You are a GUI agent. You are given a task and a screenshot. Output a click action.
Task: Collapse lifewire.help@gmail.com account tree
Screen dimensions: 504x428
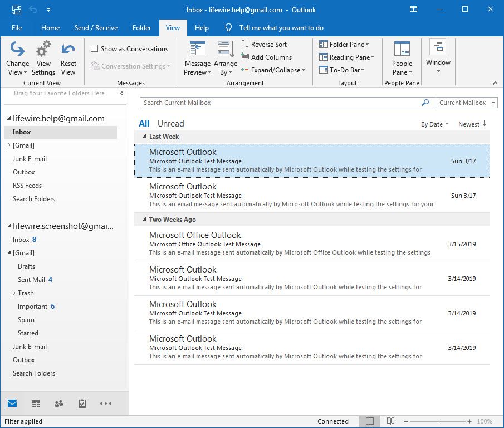pos(9,119)
